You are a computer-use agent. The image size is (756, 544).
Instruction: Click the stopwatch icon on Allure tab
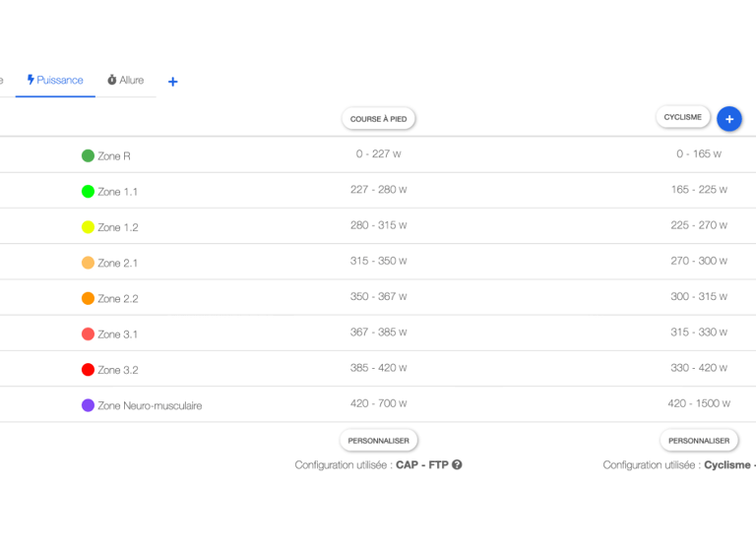point(112,80)
